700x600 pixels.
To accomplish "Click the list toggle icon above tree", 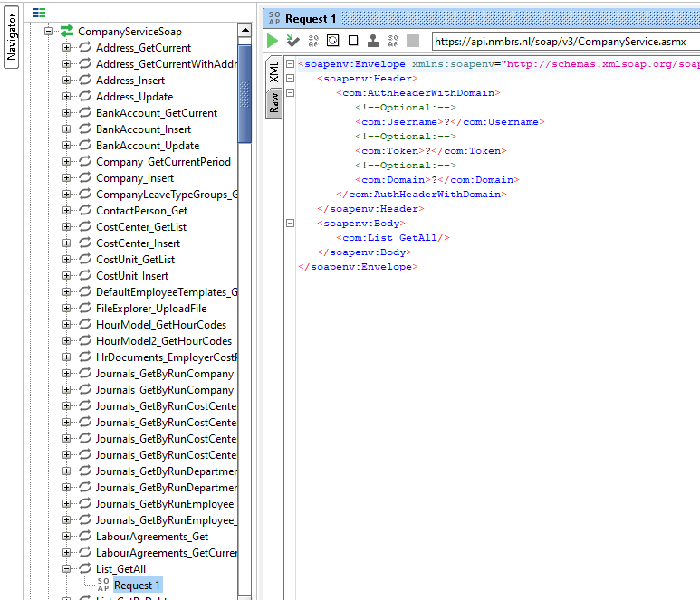I will click(39, 13).
